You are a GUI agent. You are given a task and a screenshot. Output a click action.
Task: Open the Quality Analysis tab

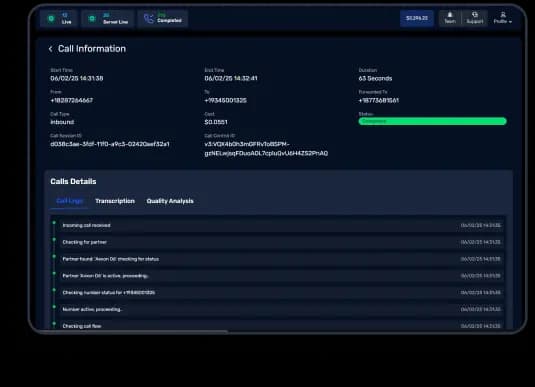pyautogui.click(x=170, y=201)
